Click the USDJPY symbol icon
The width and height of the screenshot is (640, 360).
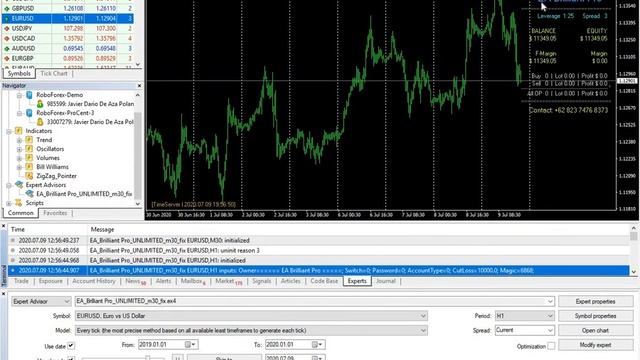[x=7, y=29]
